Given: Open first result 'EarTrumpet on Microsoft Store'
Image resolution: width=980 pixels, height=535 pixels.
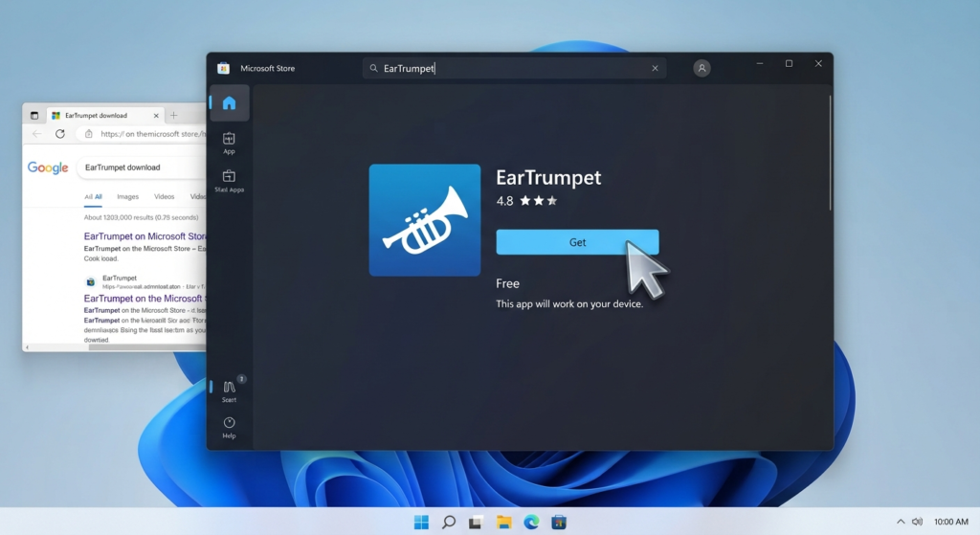Looking at the screenshot, I should click(x=145, y=236).
